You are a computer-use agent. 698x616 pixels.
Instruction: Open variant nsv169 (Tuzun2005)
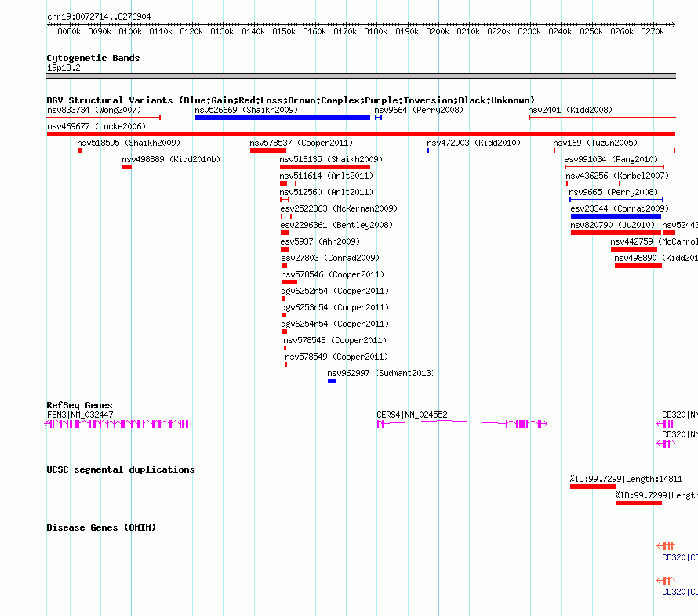coord(595,143)
